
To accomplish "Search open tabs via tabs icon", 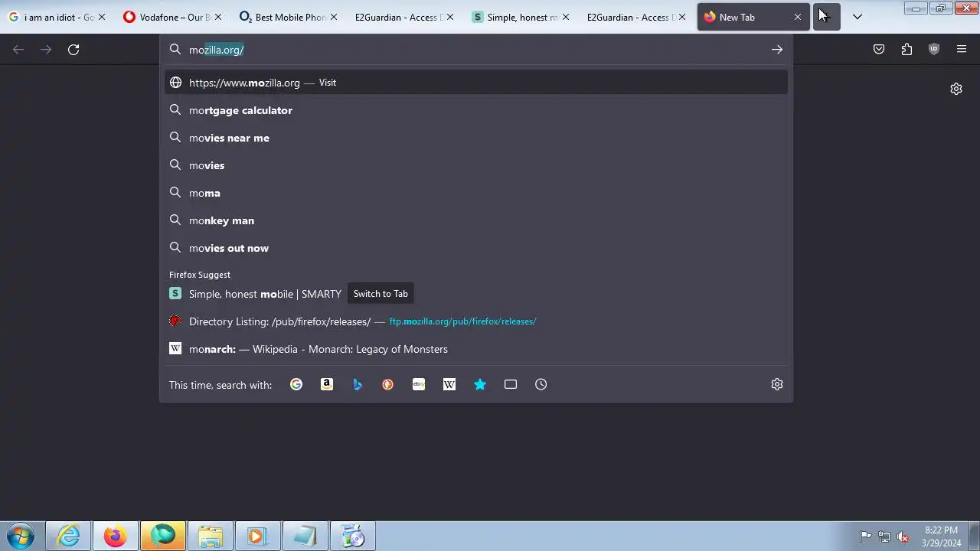I will coord(511,384).
